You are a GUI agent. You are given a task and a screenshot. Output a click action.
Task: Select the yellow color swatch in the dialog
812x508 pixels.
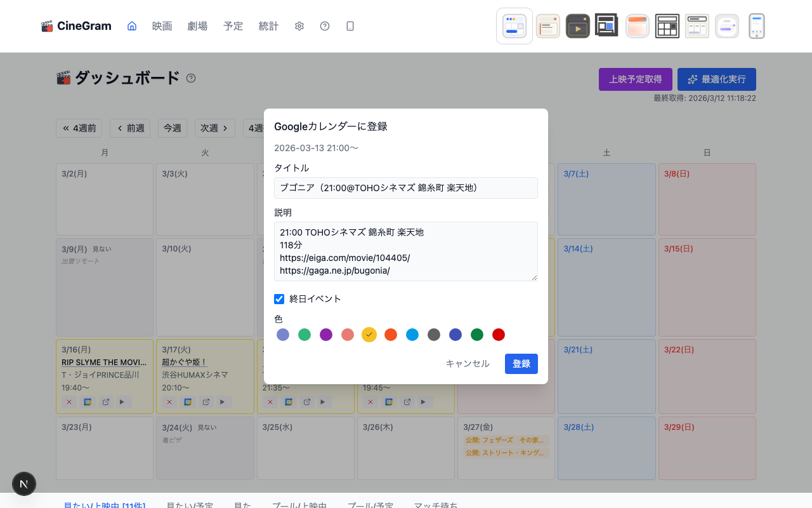tap(369, 335)
